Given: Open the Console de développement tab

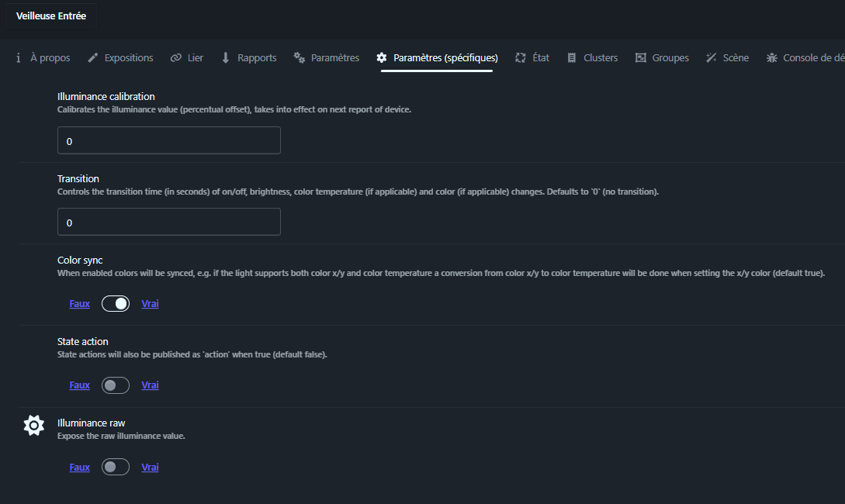Looking at the screenshot, I should point(807,58).
